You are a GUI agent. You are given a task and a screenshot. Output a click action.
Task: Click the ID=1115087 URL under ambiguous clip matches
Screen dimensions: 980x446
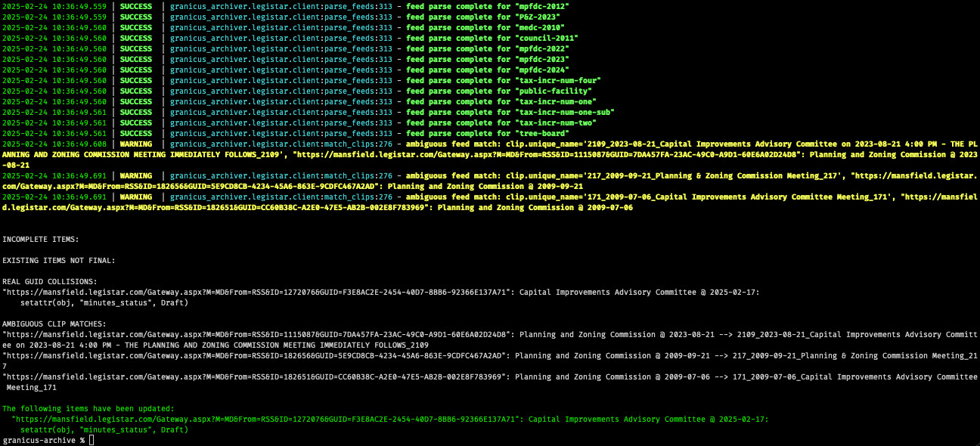click(258, 334)
